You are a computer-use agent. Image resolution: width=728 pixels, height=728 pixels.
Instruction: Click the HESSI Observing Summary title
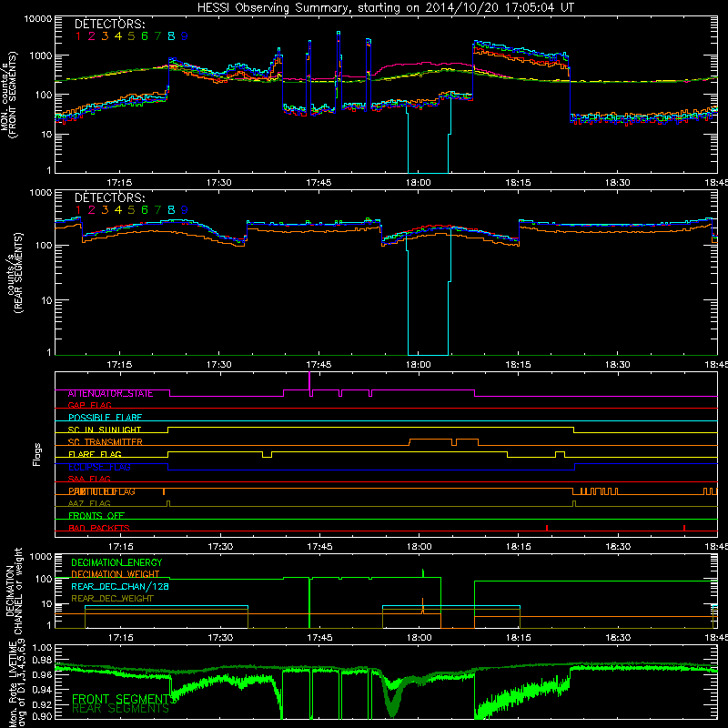coord(385,8)
